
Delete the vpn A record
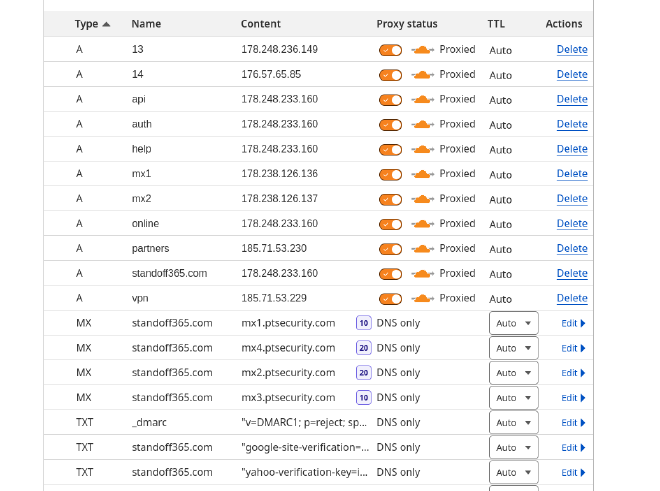[x=572, y=298]
